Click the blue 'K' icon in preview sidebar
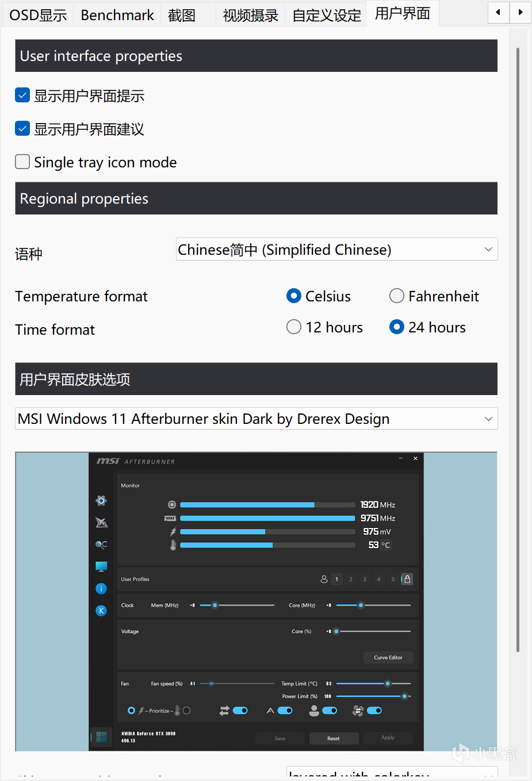This screenshot has width=532, height=781. (x=101, y=611)
